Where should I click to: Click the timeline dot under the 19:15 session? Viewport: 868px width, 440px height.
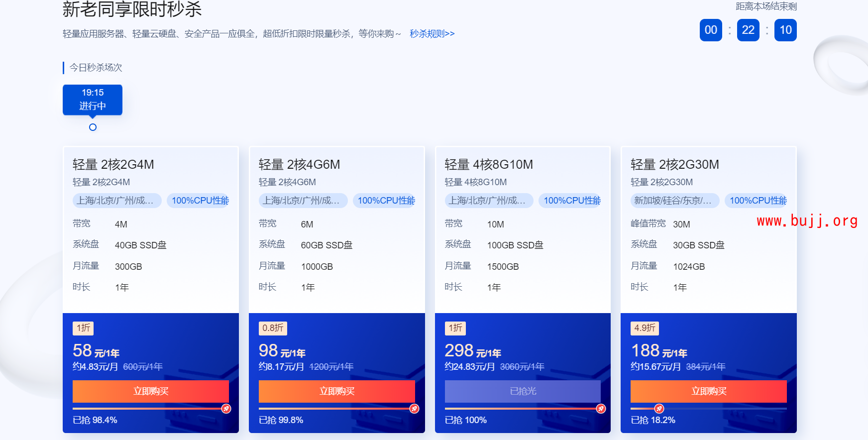point(93,127)
